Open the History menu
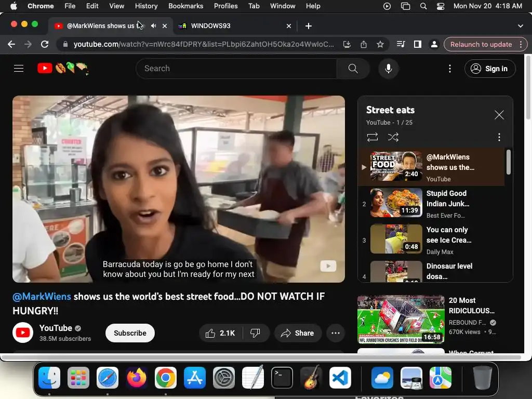The image size is (532, 399). point(146,6)
